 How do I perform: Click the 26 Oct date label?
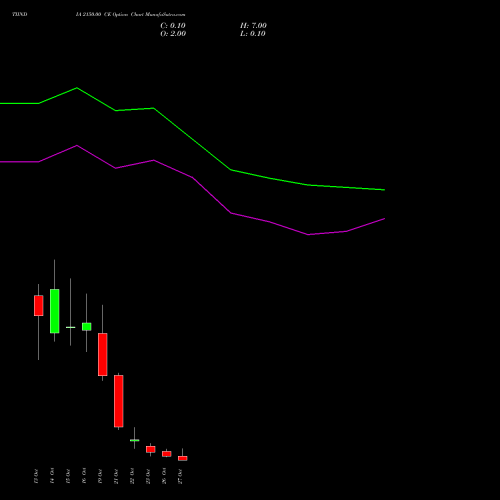click(x=164, y=476)
